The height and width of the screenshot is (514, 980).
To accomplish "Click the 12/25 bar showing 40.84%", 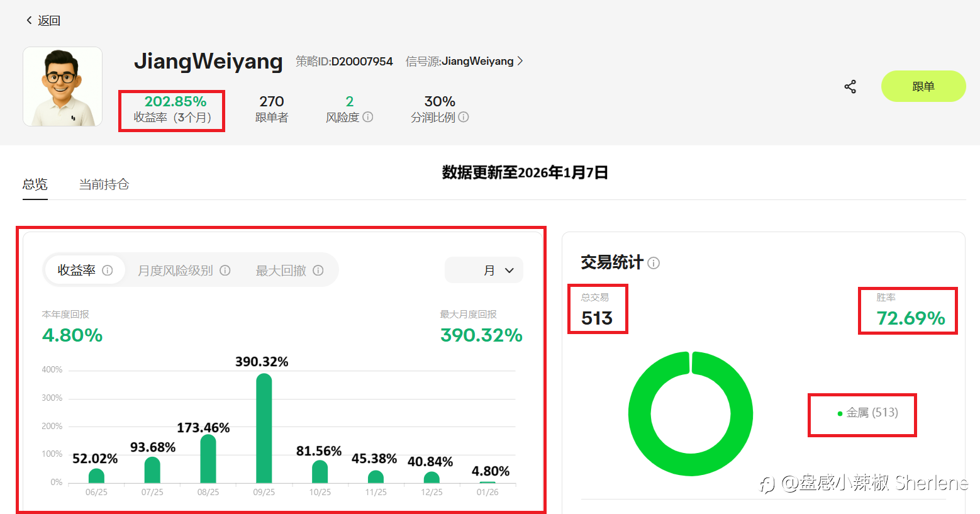I will point(432,478).
